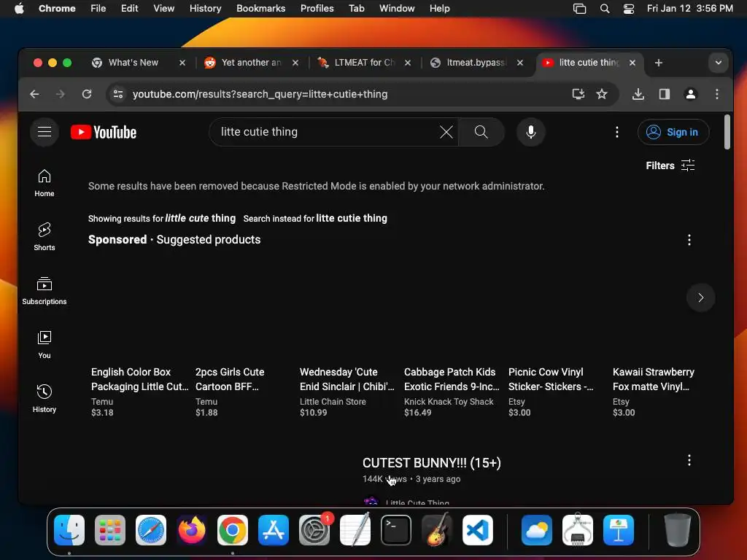Open App Store from the dock

click(x=274, y=530)
